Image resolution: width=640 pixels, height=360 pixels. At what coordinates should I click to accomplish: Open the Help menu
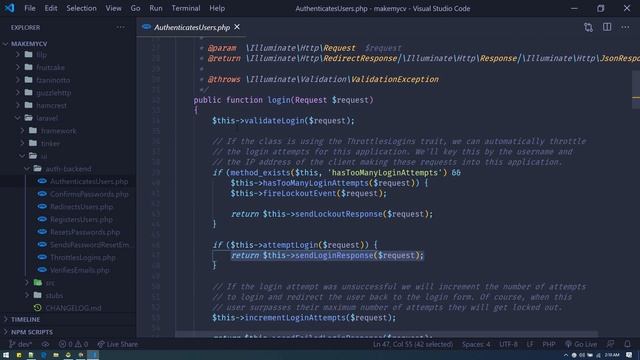pyautogui.click(x=217, y=8)
